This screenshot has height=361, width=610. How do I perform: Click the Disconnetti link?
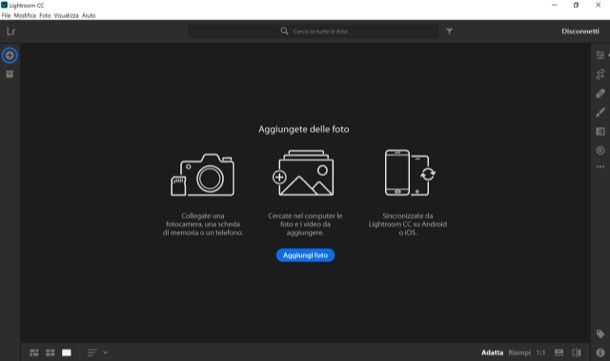[580, 31]
